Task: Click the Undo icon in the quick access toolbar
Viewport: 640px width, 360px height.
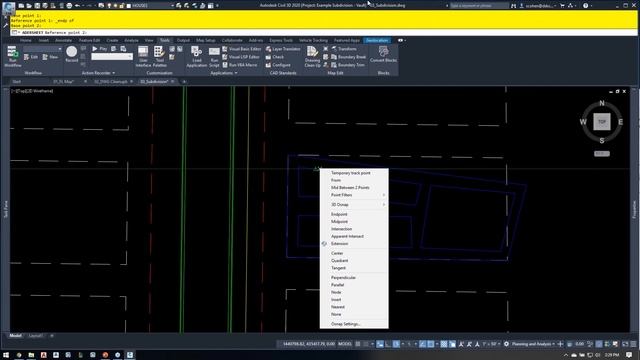Action: [x=77, y=6]
